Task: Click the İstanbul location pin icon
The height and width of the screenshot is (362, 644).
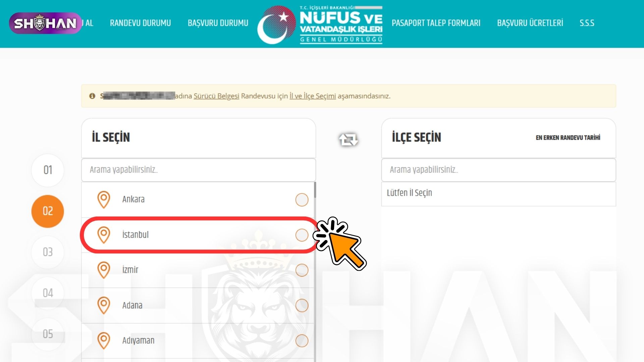Action: pos(104,235)
